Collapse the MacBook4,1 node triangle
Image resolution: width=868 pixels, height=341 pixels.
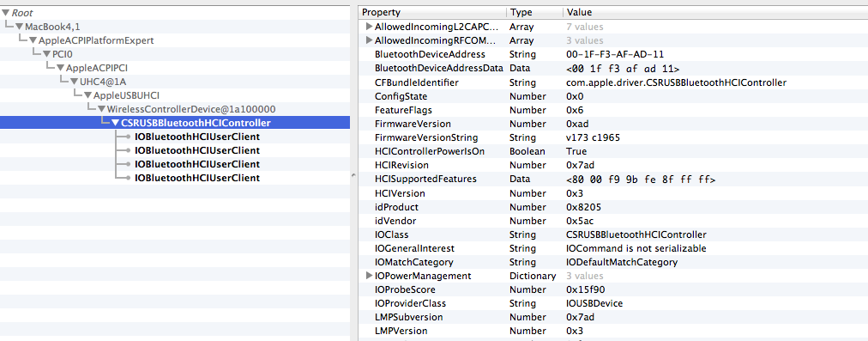coord(20,27)
